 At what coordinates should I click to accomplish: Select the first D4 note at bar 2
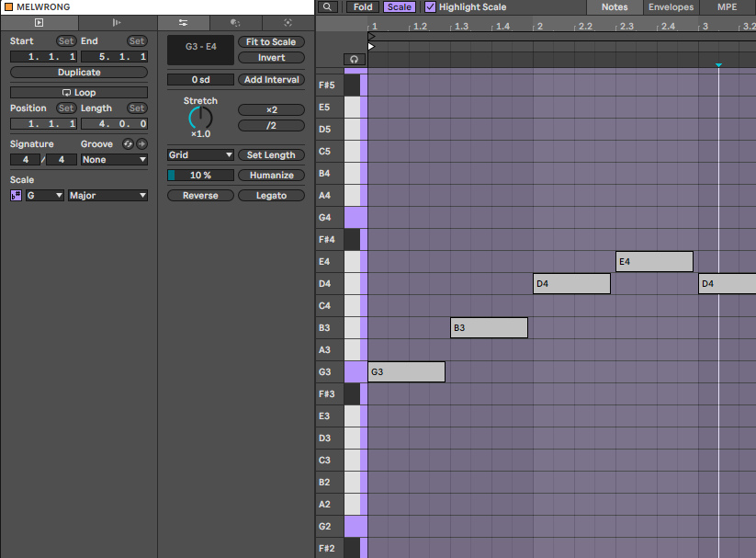[x=571, y=283]
